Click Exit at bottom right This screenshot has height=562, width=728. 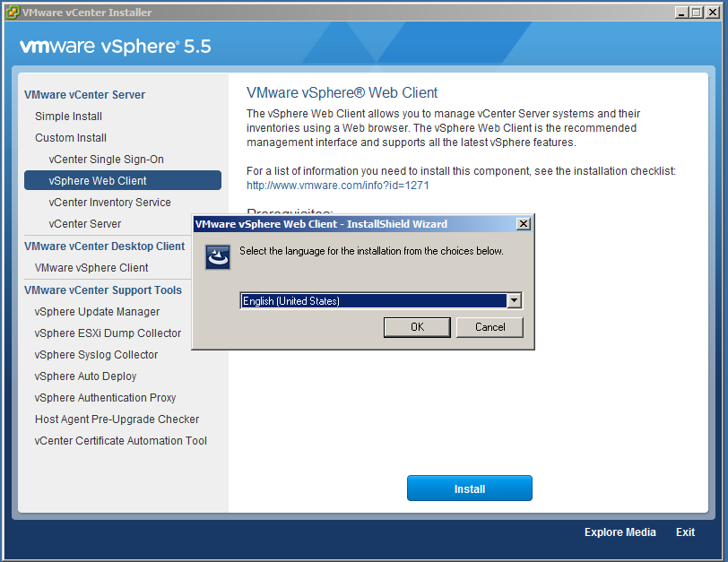pos(685,532)
